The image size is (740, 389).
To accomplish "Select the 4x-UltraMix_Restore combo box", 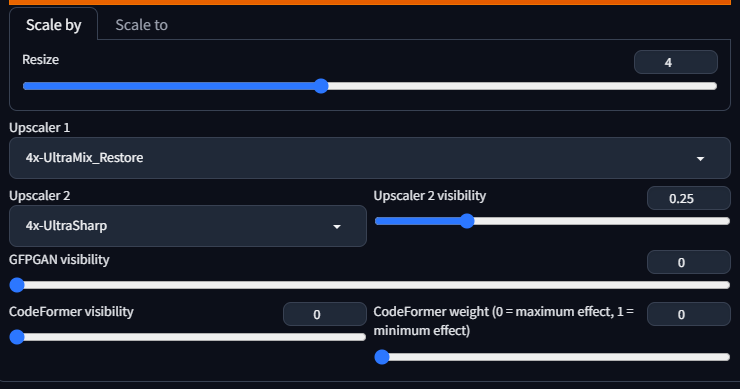I will (370, 158).
